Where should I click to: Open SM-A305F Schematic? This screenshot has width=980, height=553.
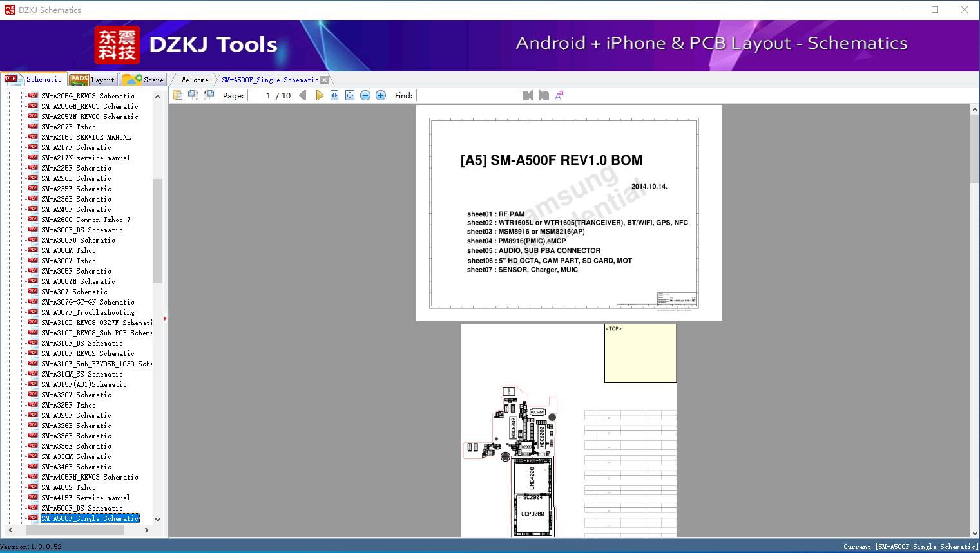[x=76, y=271]
